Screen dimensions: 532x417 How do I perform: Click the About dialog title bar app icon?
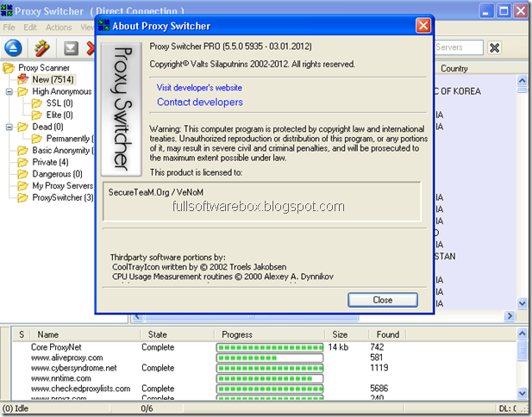(103, 26)
